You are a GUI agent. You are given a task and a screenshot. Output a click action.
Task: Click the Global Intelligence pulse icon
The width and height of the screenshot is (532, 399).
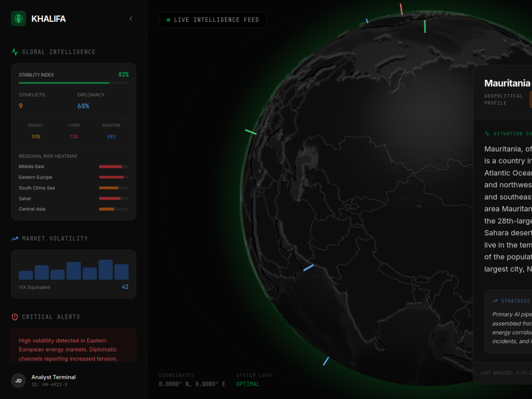click(14, 52)
